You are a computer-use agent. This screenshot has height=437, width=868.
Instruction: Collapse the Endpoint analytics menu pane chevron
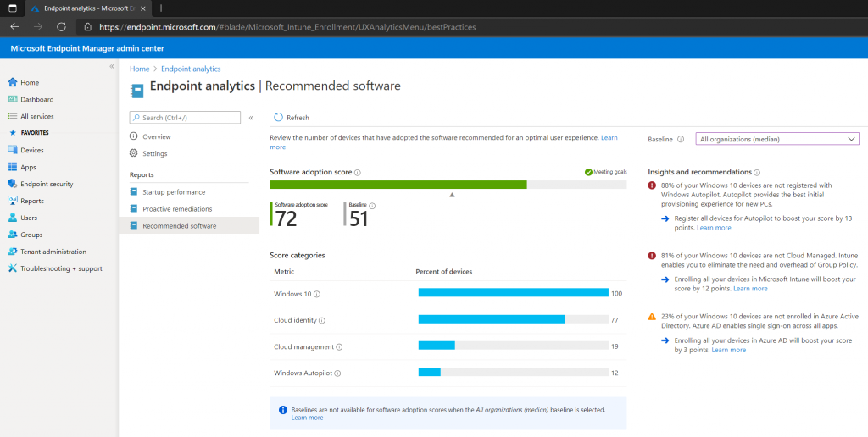coord(251,118)
